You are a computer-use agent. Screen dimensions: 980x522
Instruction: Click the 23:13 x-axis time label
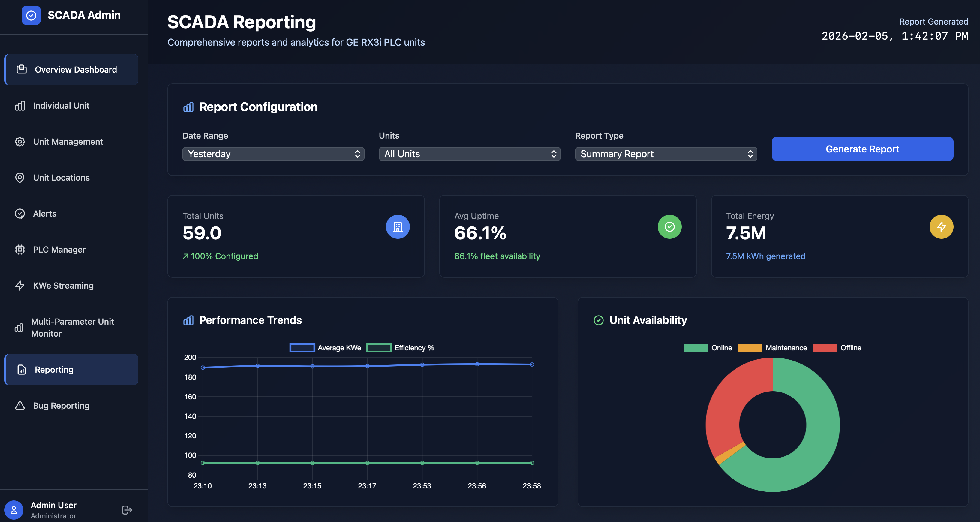pos(257,486)
